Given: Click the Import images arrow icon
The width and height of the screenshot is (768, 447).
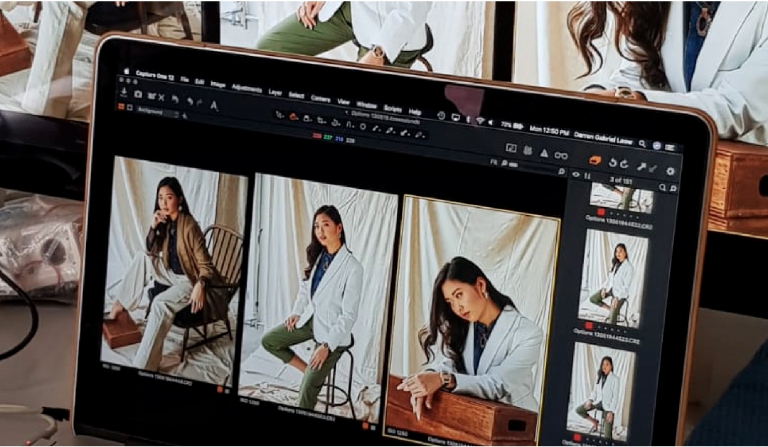Looking at the screenshot, I should (124, 92).
